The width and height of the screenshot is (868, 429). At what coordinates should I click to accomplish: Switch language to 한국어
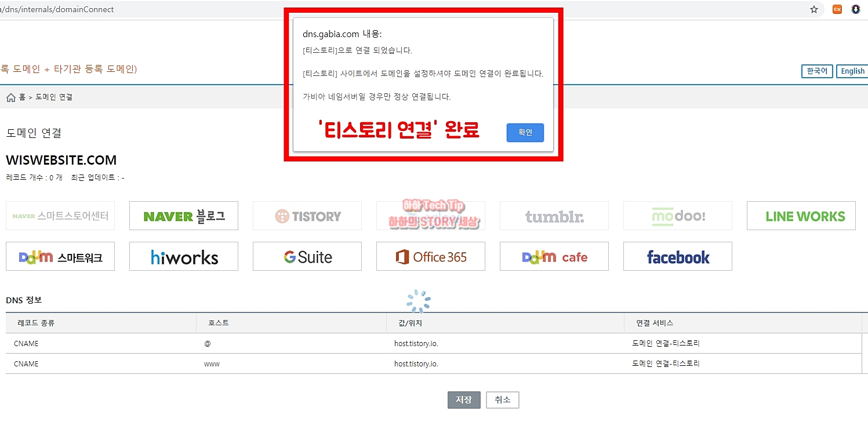click(817, 71)
